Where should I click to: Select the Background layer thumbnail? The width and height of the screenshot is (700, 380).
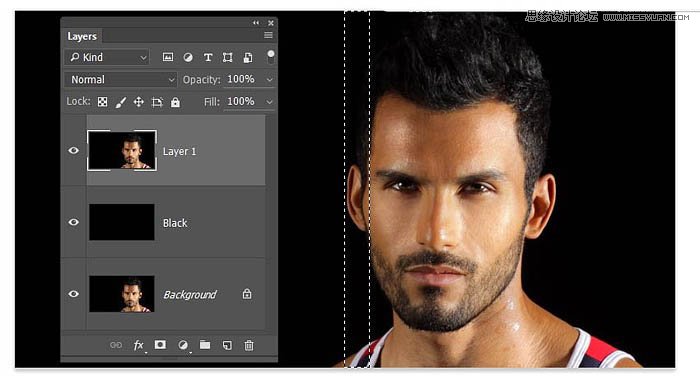(x=122, y=294)
